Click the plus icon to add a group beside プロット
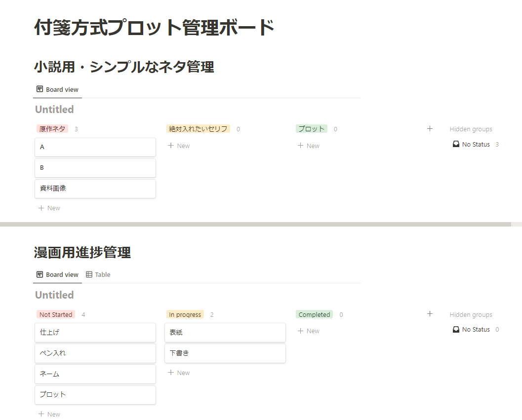 pyautogui.click(x=430, y=128)
